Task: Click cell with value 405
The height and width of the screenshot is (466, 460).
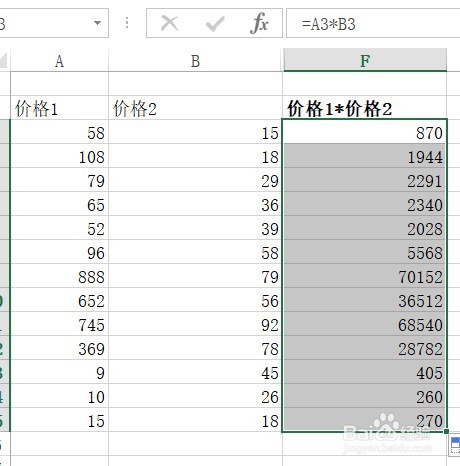Action: coord(365,372)
